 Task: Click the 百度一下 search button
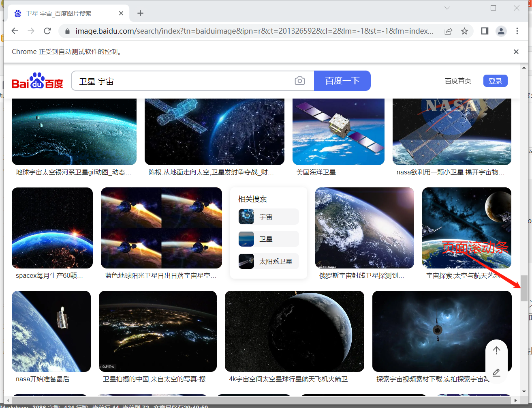[x=342, y=81]
